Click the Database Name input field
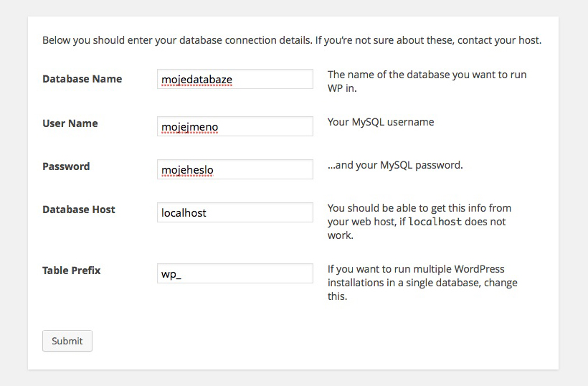The height and width of the screenshot is (386, 588). coord(234,79)
